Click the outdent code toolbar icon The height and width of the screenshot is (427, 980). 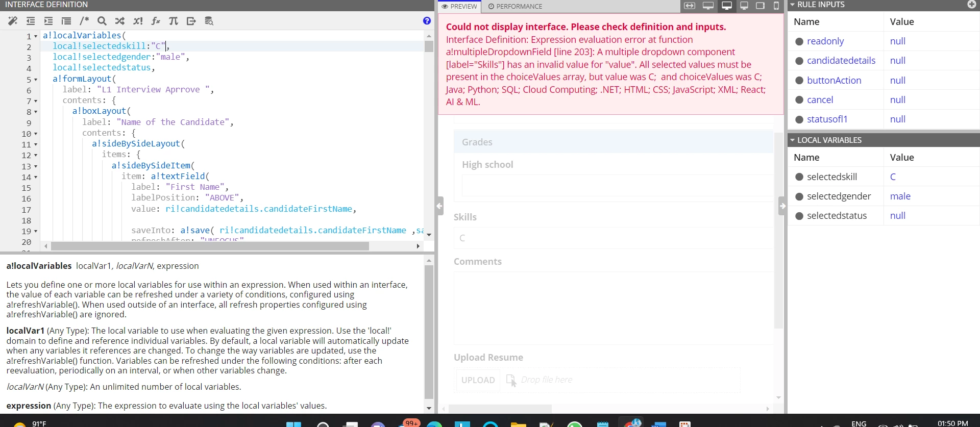coord(31,21)
